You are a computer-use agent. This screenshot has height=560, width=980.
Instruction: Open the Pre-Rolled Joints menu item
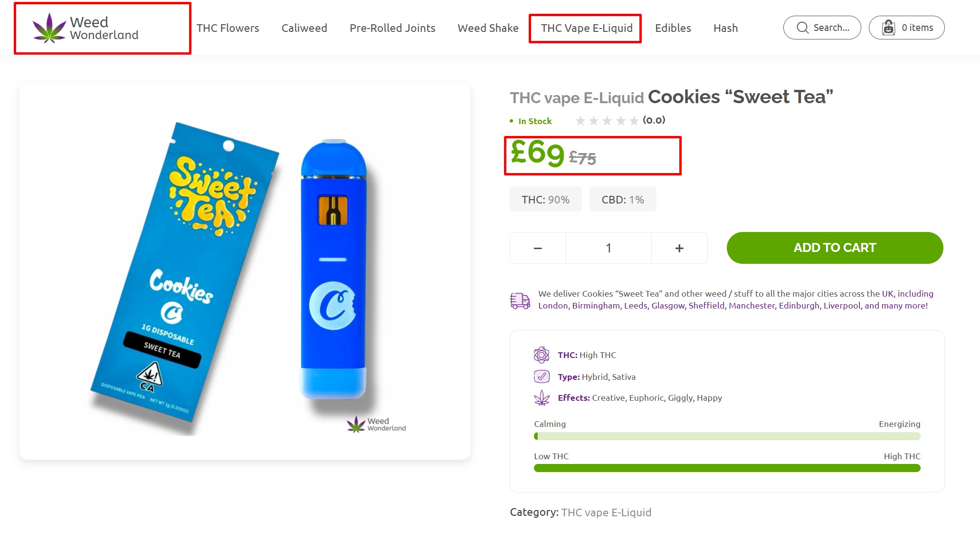pos(392,28)
